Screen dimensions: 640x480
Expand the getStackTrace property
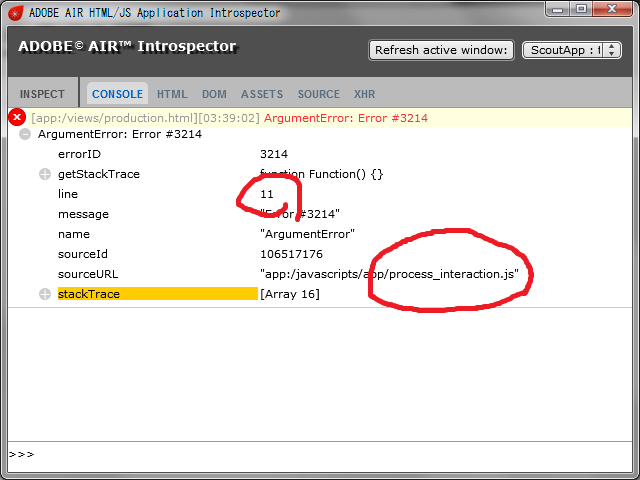click(45, 174)
